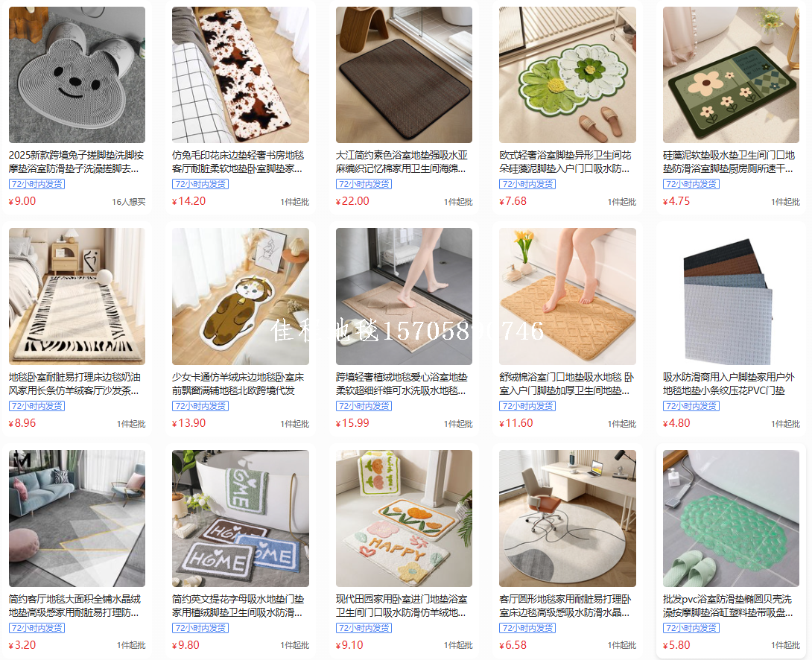The width and height of the screenshot is (812, 660).
Task: View the cartoon sheep rug product image
Action: tap(241, 296)
